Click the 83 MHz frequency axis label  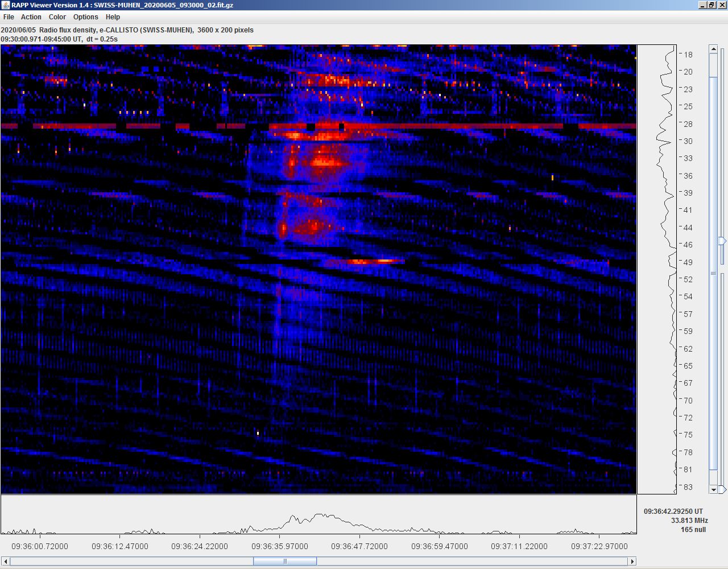688,487
